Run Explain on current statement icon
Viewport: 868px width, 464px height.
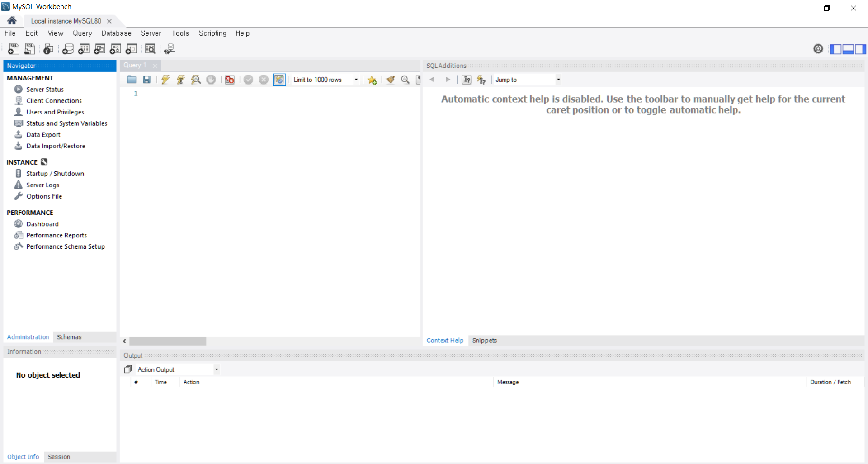tap(196, 80)
